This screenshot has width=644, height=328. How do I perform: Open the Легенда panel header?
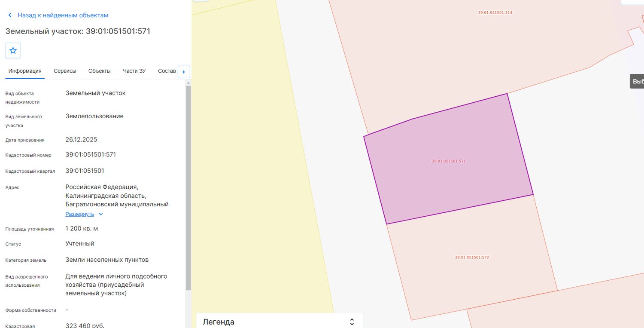[x=279, y=321]
